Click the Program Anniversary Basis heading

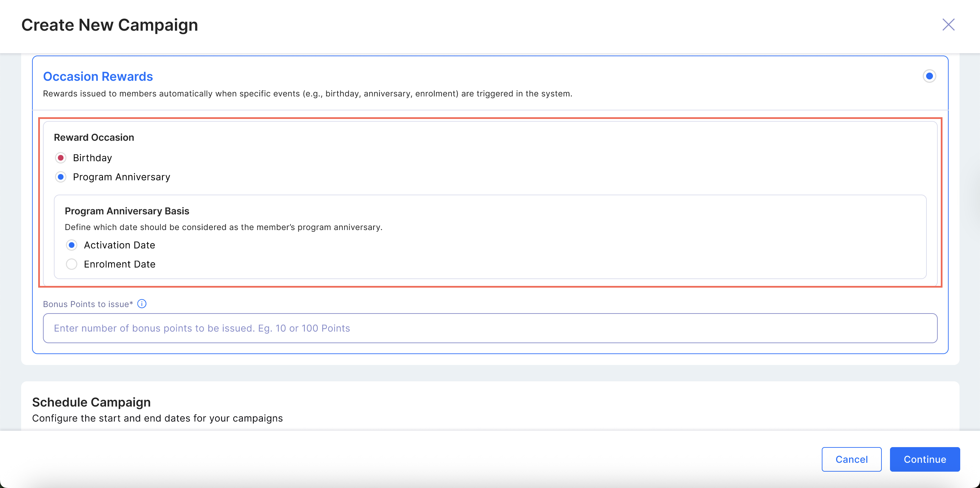tap(127, 211)
